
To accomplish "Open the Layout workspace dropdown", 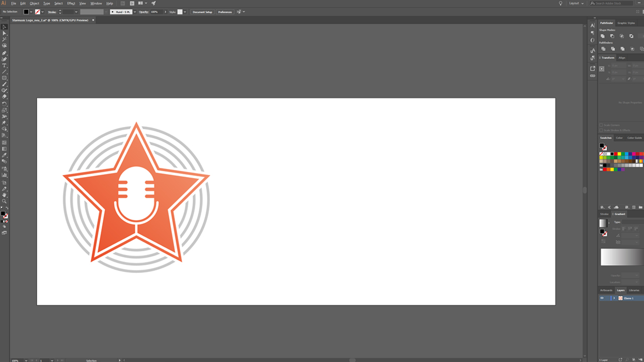I will pos(576,4).
